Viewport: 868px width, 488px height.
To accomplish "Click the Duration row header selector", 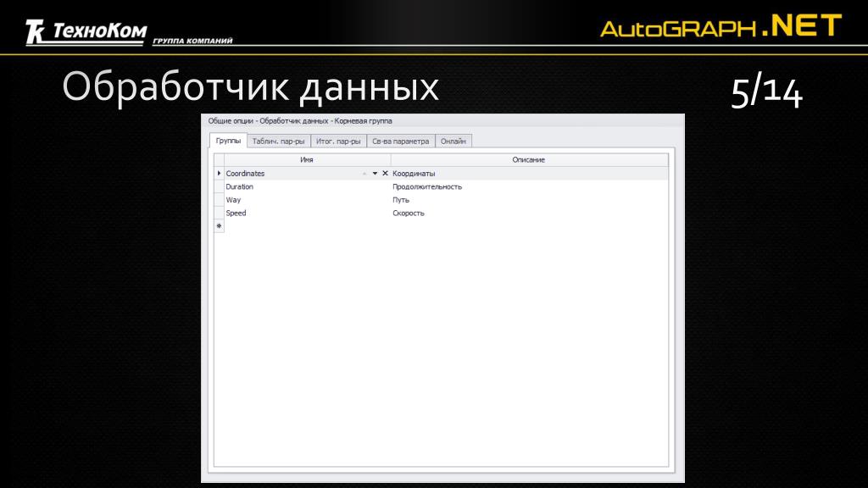I will pyautogui.click(x=219, y=186).
